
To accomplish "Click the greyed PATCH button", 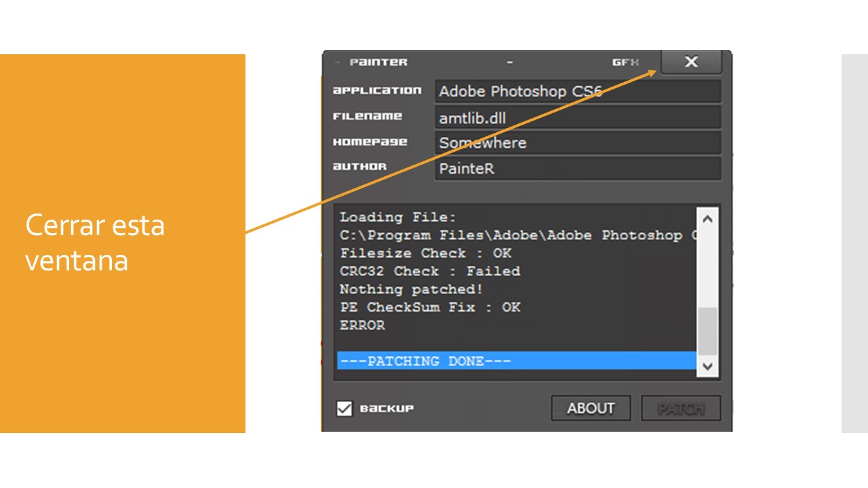I will (x=681, y=409).
